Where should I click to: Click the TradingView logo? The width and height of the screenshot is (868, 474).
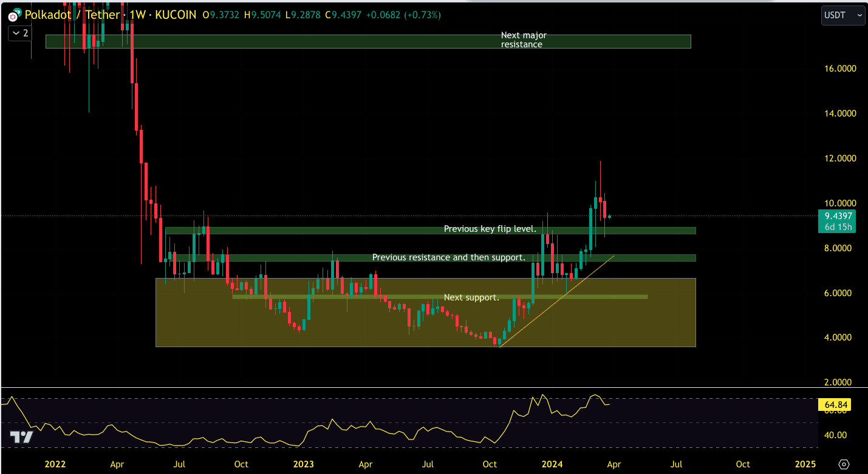[22, 437]
